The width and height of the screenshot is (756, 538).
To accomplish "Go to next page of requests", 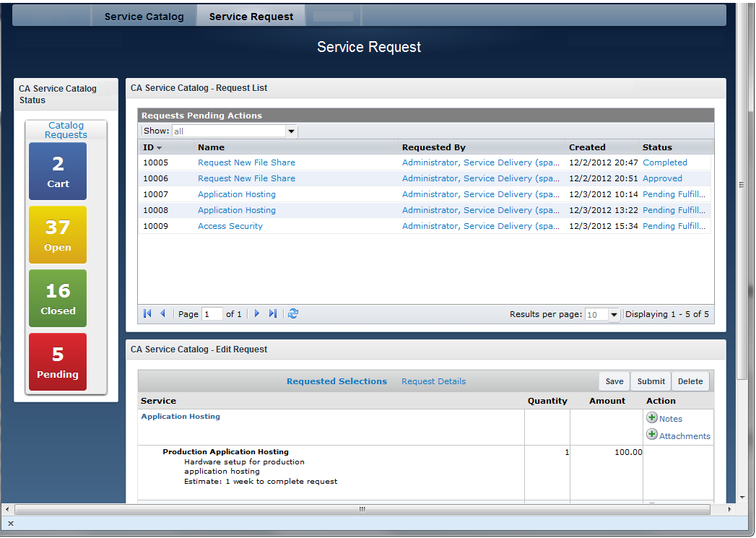I will coord(257,313).
